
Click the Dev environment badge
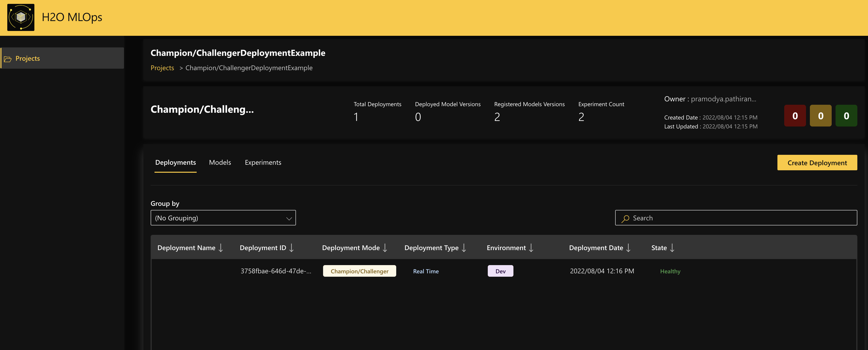(500, 271)
